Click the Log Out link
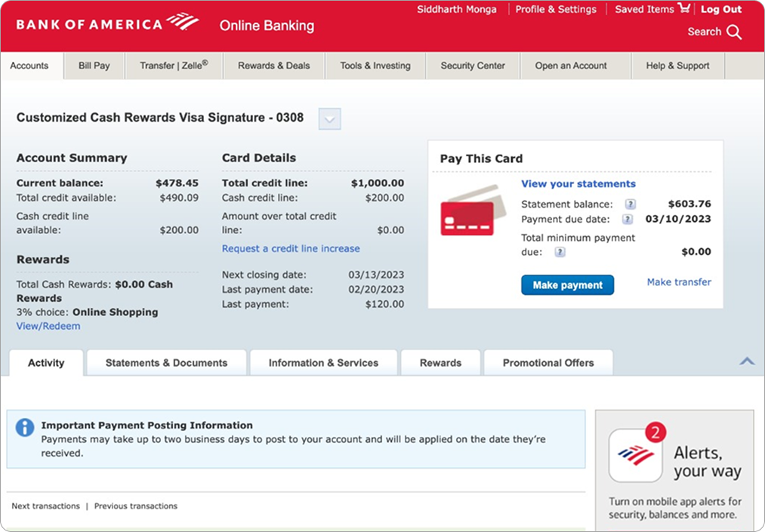This screenshot has width=765, height=532. click(721, 9)
